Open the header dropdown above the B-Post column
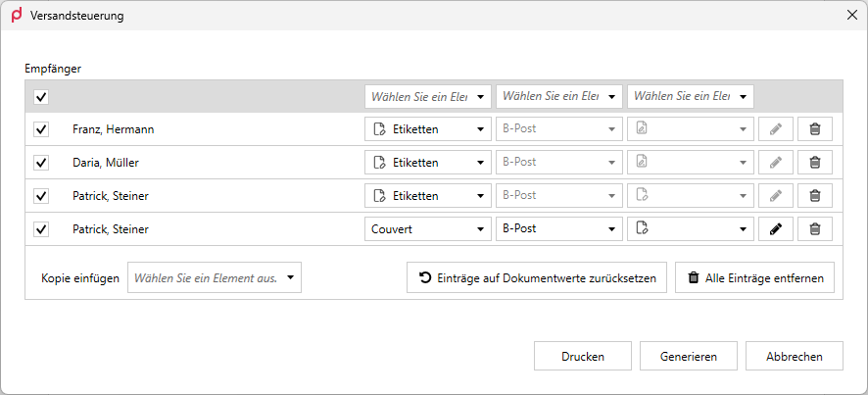 tap(559, 96)
